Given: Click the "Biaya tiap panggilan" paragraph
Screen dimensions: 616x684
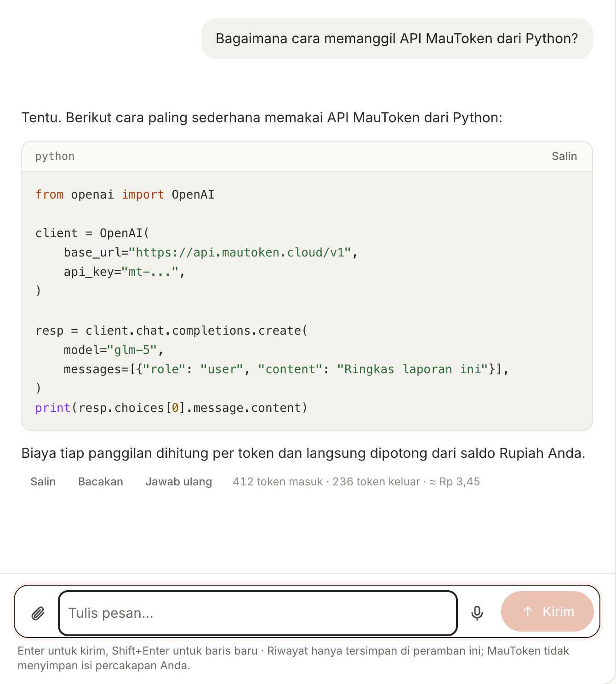Looking at the screenshot, I should (x=303, y=453).
